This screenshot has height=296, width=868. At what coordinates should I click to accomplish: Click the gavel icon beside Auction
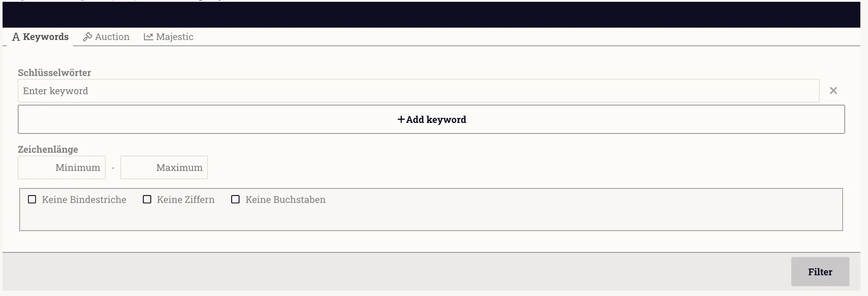pyautogui.click(x=87, y=37)
